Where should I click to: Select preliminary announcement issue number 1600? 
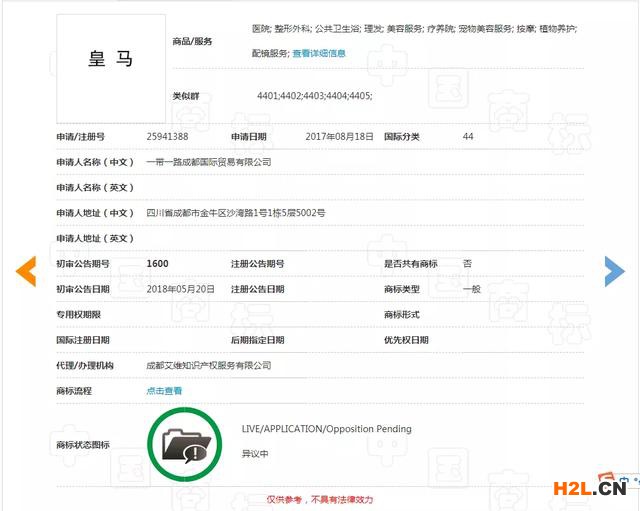pos(158,264)
